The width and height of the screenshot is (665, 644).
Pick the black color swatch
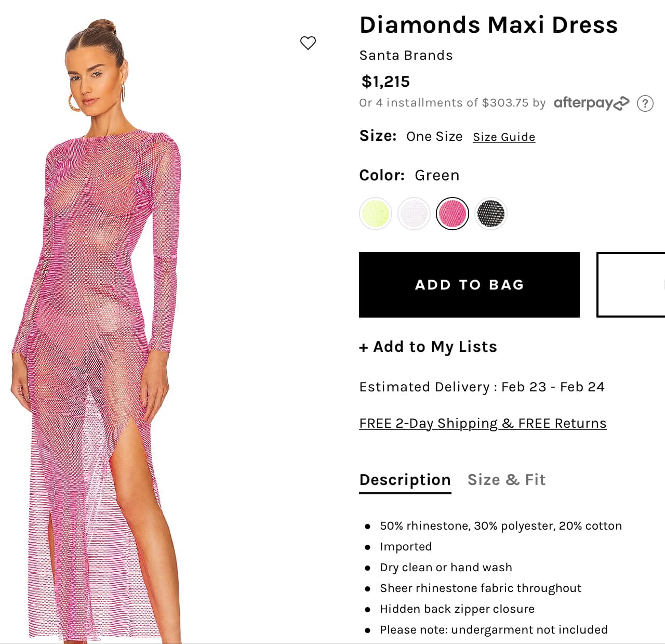(x=491, y=214)
